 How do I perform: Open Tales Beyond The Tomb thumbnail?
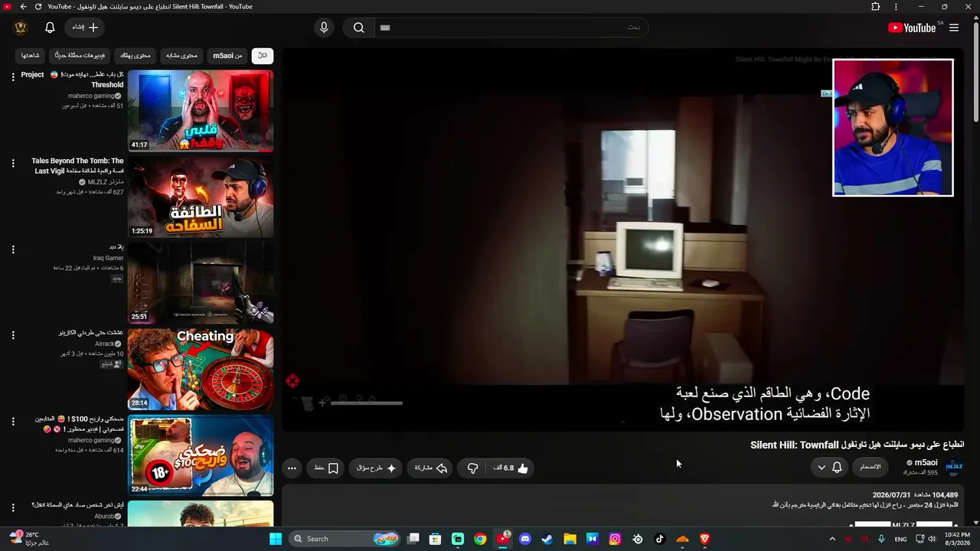[x=201, y=197]
